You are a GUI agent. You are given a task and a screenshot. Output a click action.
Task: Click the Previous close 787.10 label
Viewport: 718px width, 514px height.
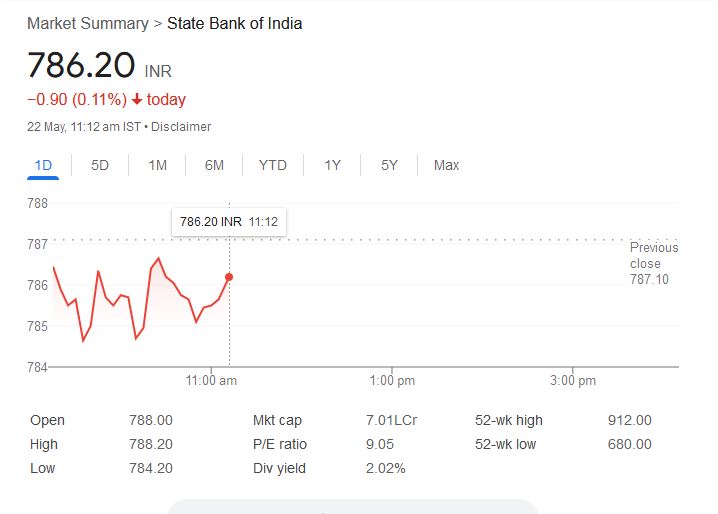point(653,263)
